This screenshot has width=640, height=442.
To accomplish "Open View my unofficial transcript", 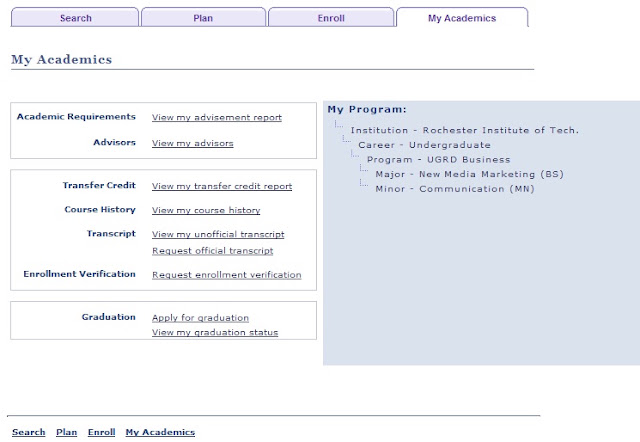I will (x=218, y=234).
